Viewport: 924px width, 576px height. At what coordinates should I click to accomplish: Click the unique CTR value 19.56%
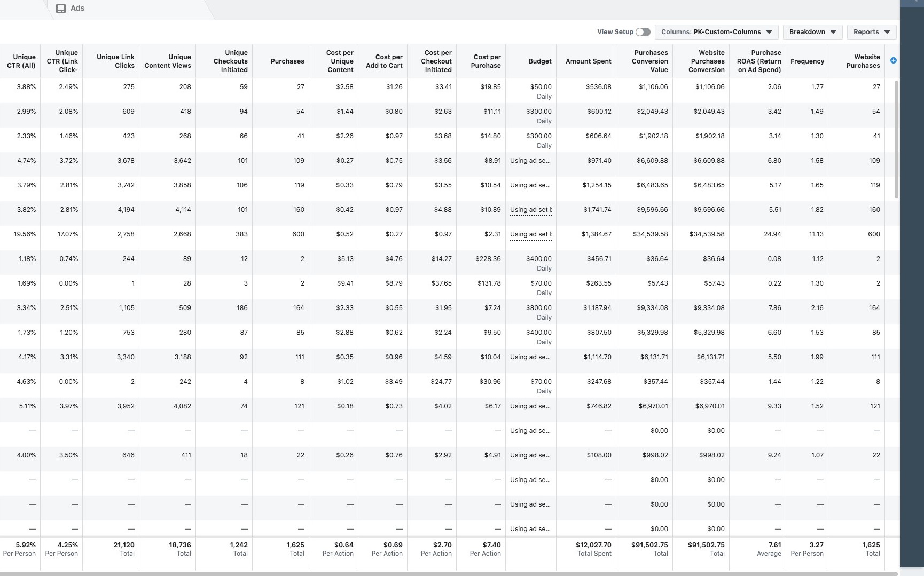click(25, 234)
